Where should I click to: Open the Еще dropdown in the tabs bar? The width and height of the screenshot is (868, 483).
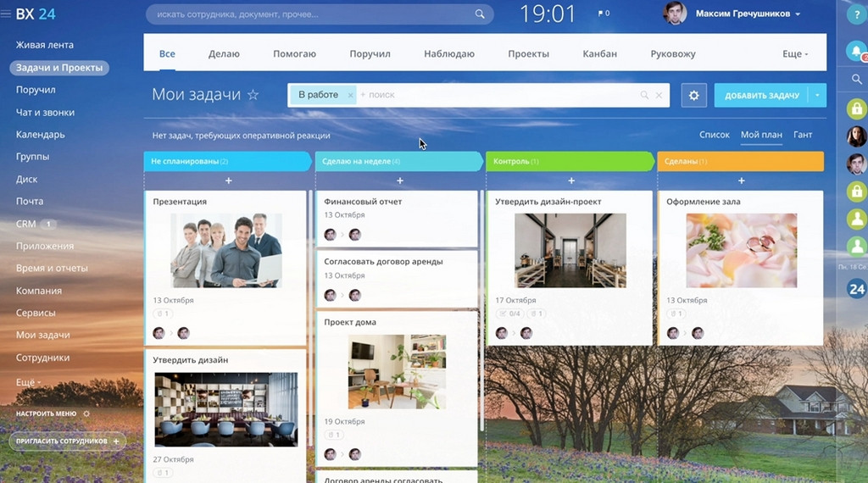[795, 53]
